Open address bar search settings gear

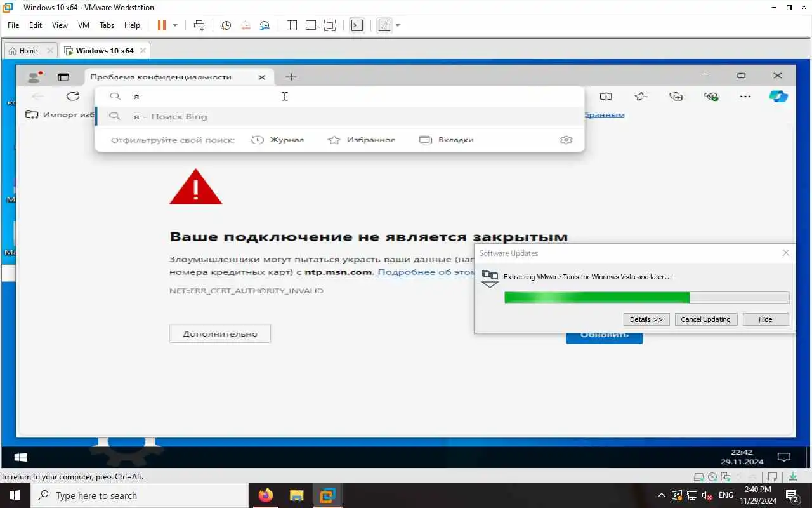566,140
